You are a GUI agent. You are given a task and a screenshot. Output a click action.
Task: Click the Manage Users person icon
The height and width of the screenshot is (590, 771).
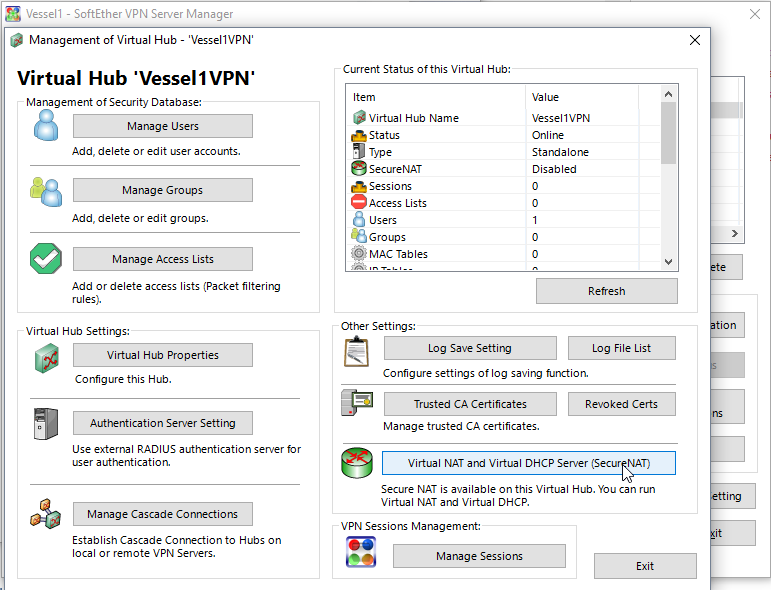(x=46, y=125)
